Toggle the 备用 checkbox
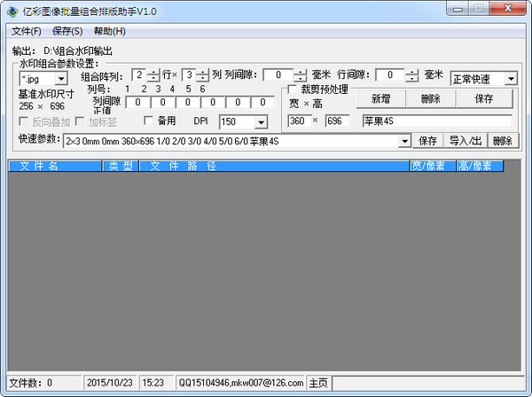 [149, 121]
